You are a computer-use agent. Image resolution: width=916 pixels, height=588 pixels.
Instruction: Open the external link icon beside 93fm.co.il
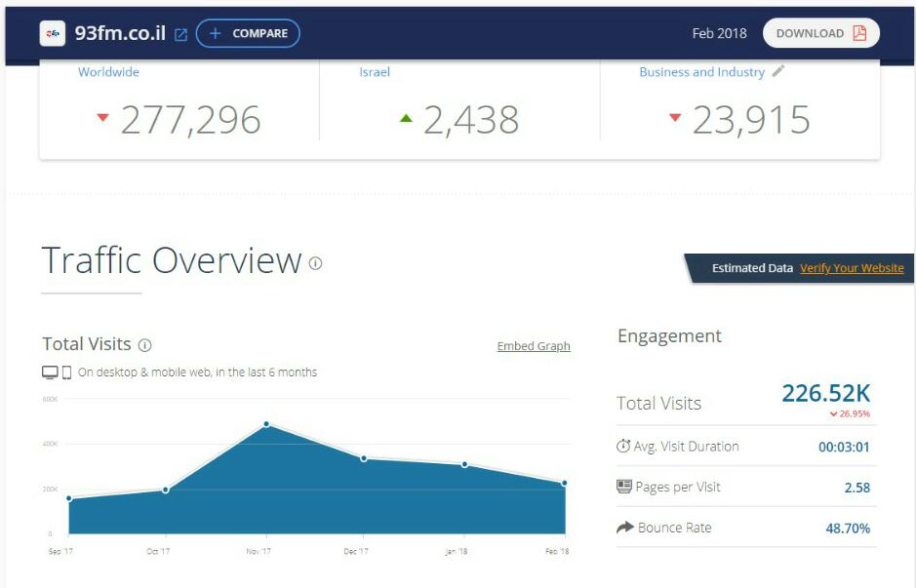[x=180, y=34]
